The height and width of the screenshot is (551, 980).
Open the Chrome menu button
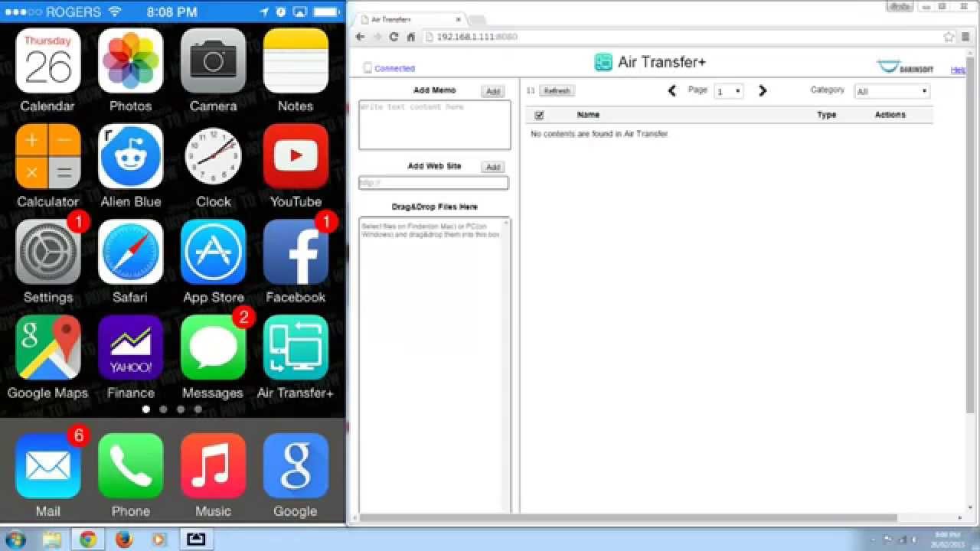click(x=967, y=37)
